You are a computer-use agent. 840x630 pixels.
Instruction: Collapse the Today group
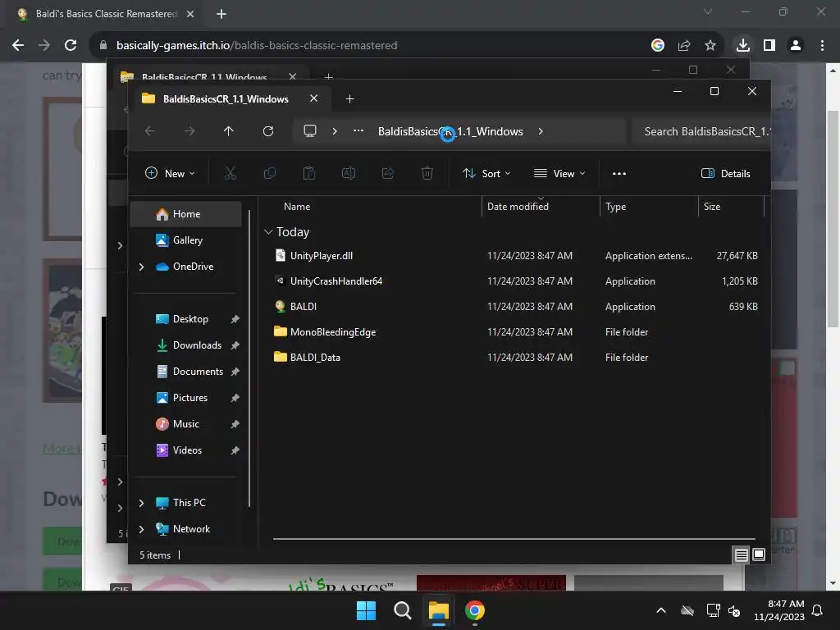click(268, 232)
